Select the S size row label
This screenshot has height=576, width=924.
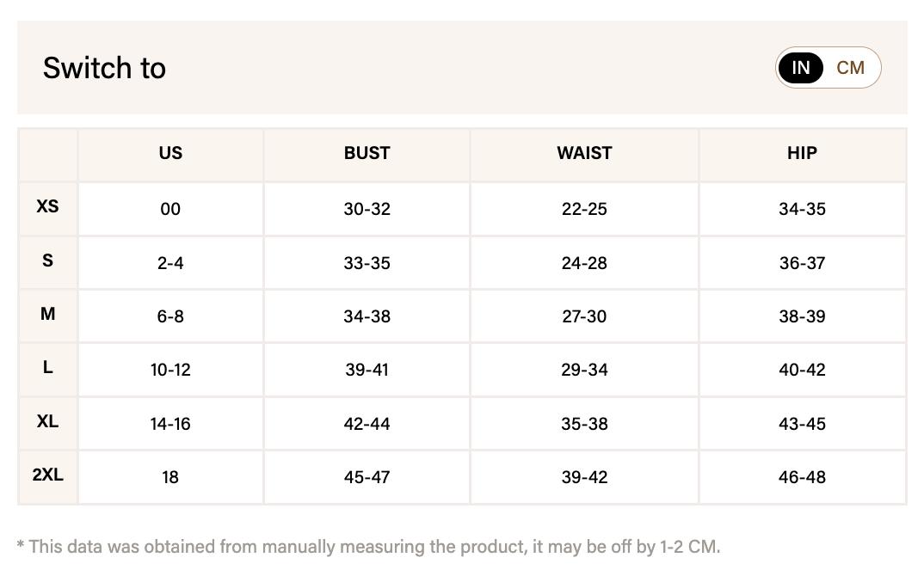click(47, 261)
